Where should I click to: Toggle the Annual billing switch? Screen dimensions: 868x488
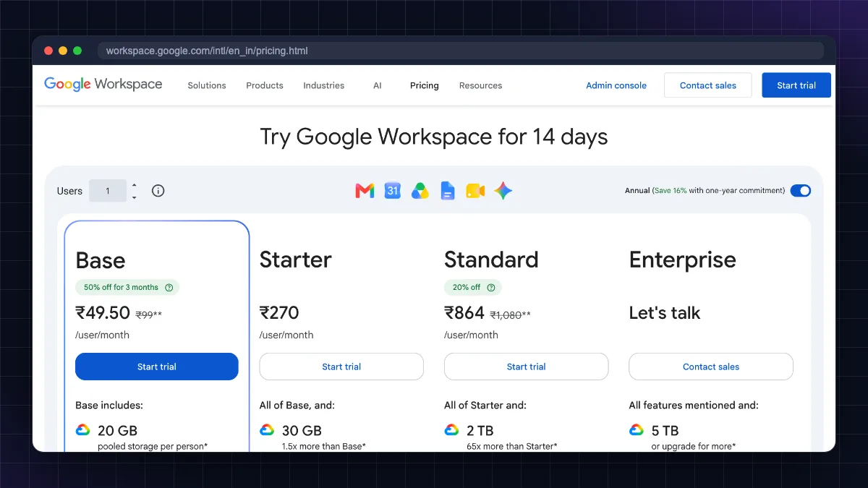801,191
